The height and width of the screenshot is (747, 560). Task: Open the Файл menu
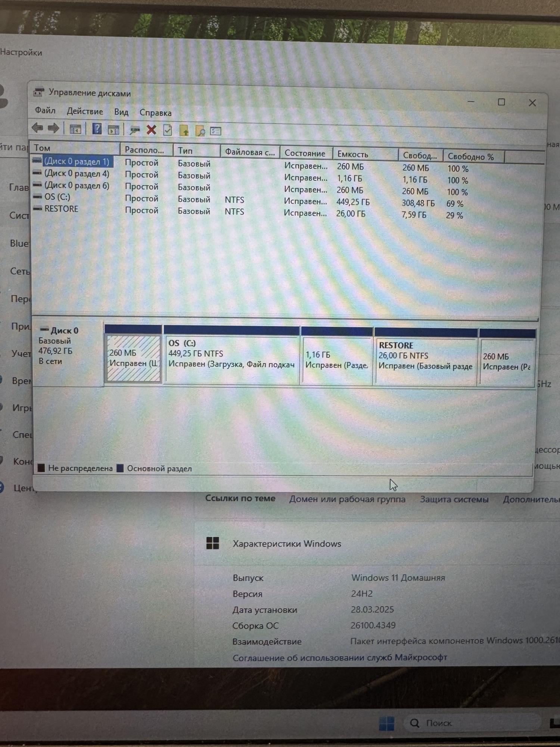click(x=45, y=111)
